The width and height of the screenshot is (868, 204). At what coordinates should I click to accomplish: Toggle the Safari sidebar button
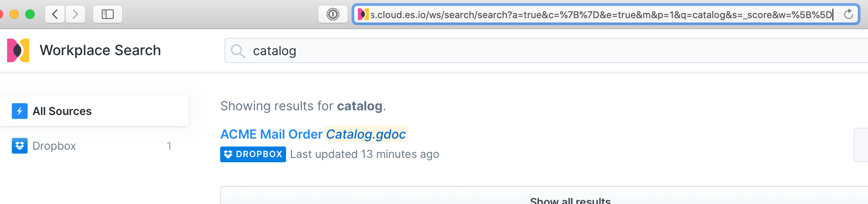(107, 15)
